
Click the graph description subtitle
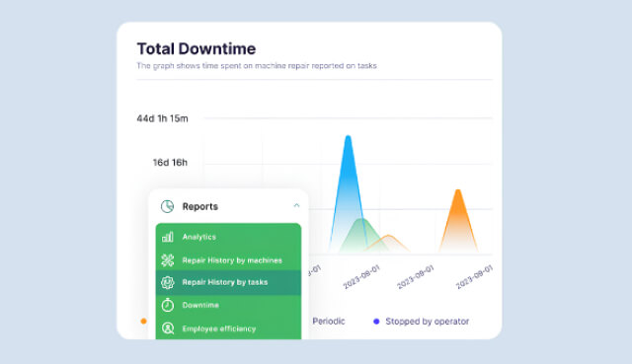[257, 66]
